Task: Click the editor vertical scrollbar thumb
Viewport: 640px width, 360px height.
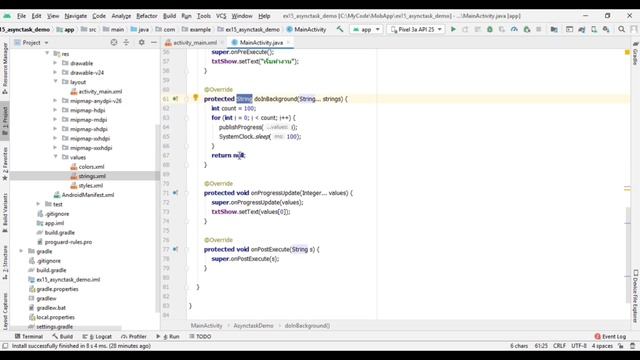Action: pos(627,255)
